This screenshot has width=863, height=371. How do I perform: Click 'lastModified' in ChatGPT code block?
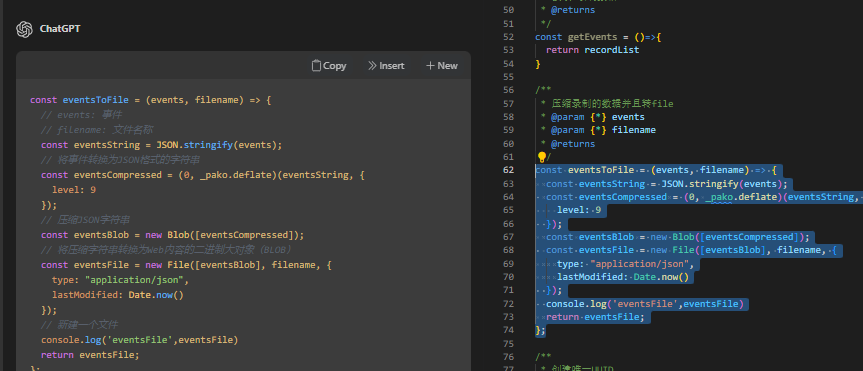pyautogui.click(x=85, y=294)
